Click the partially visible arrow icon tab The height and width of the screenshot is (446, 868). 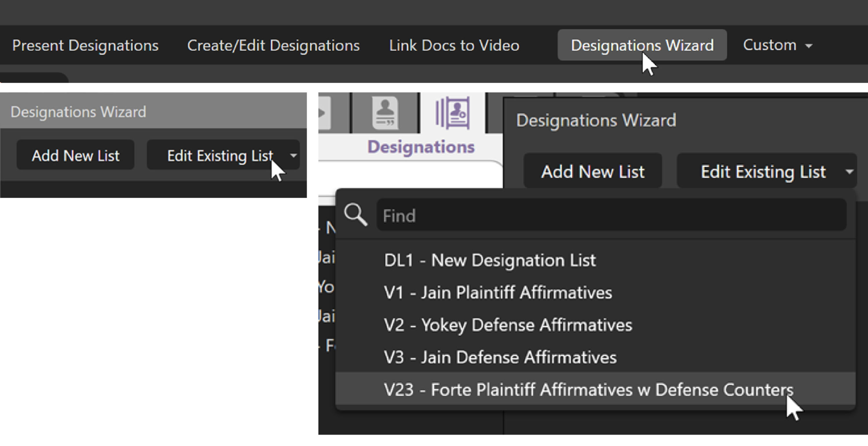click(324, 113)
